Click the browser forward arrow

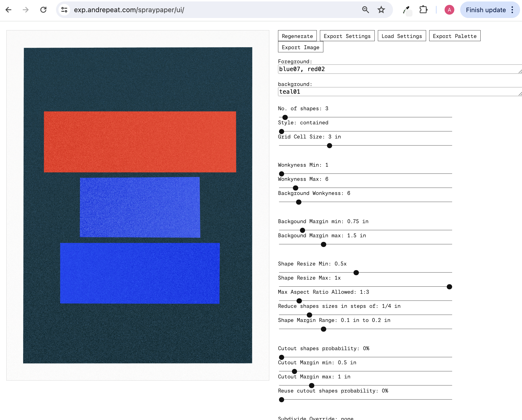pos(26,10)
